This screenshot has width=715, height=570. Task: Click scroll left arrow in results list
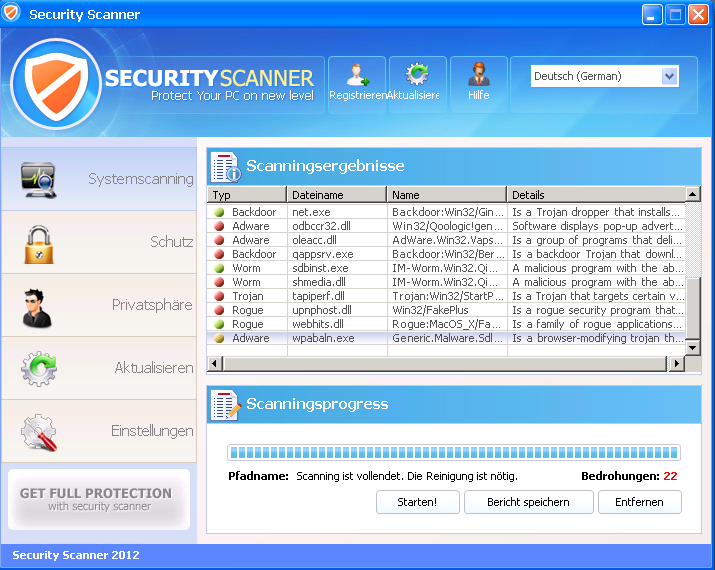(215, 363)
